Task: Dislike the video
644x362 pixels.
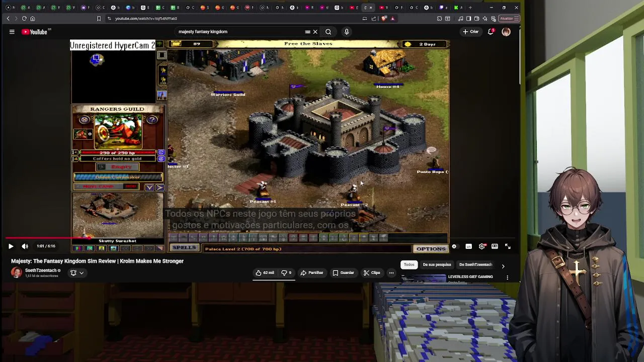Action: 286,273
